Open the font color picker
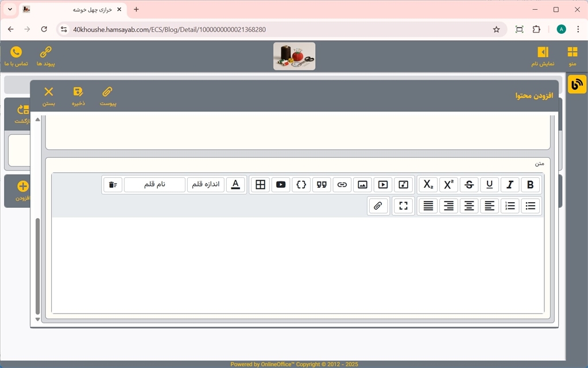588x368 pixels. pyautogui.click(x=235, y=185)
